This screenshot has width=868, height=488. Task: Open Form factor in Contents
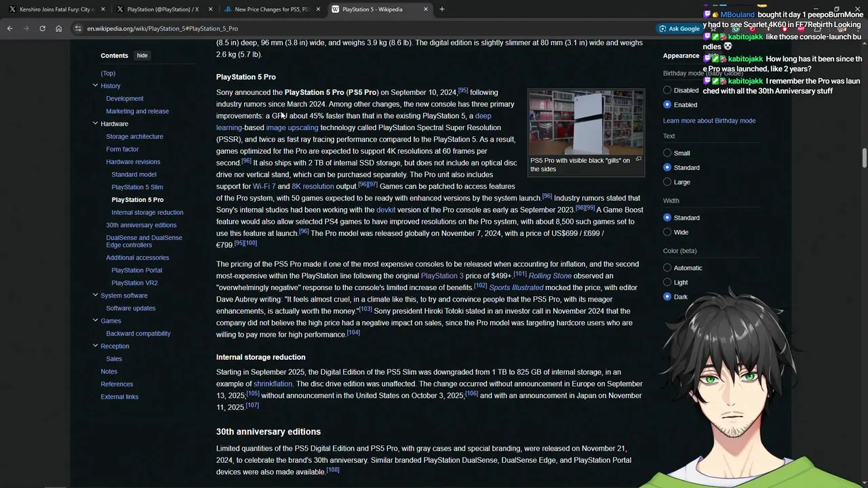point(122,149)
